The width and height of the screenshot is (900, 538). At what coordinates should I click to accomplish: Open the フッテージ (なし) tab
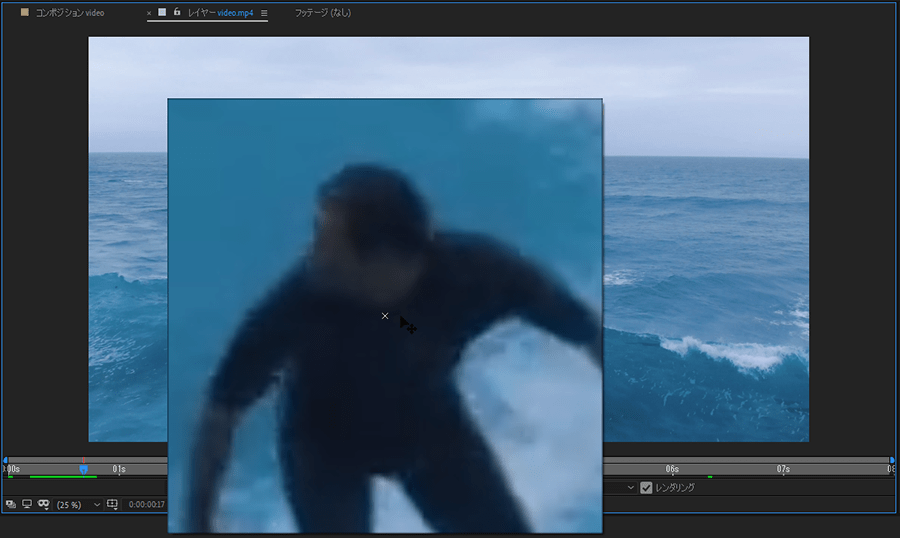click(x=323, y=13)
